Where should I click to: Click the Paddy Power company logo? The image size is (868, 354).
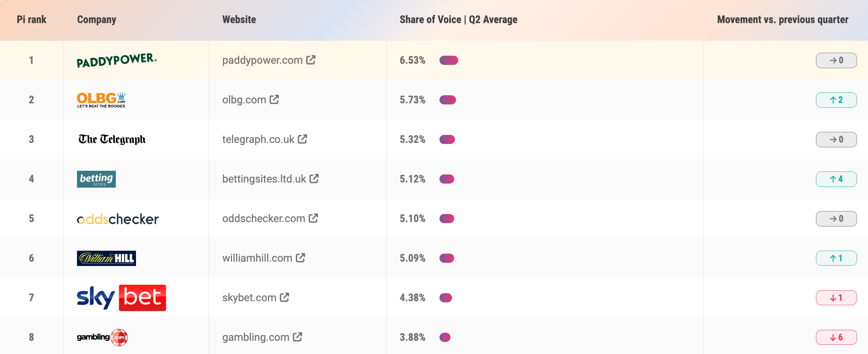117,60
